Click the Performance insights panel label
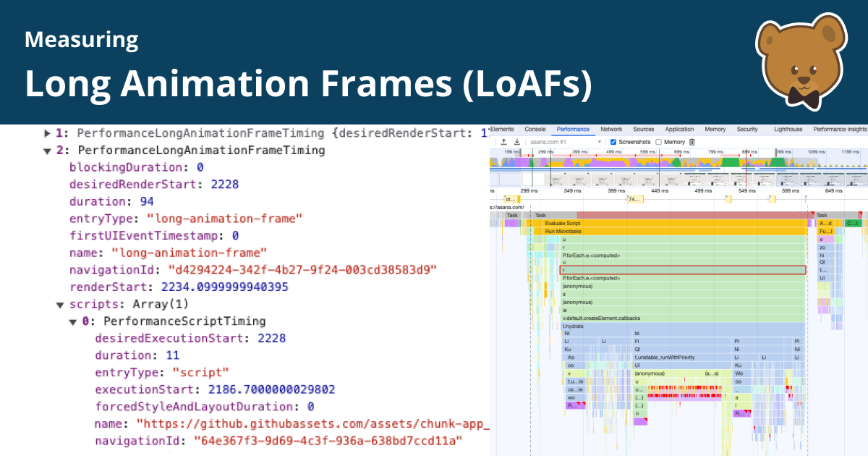The image size is (868, 456). tap(839, 129)
